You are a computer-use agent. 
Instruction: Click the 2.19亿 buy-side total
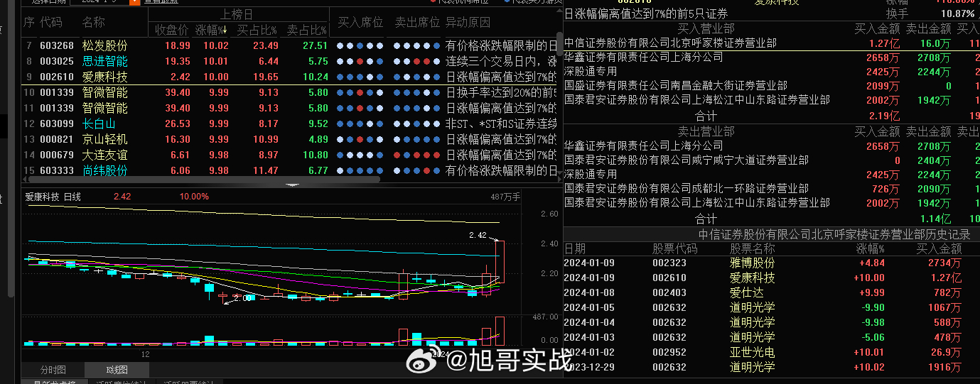(884, 116)
